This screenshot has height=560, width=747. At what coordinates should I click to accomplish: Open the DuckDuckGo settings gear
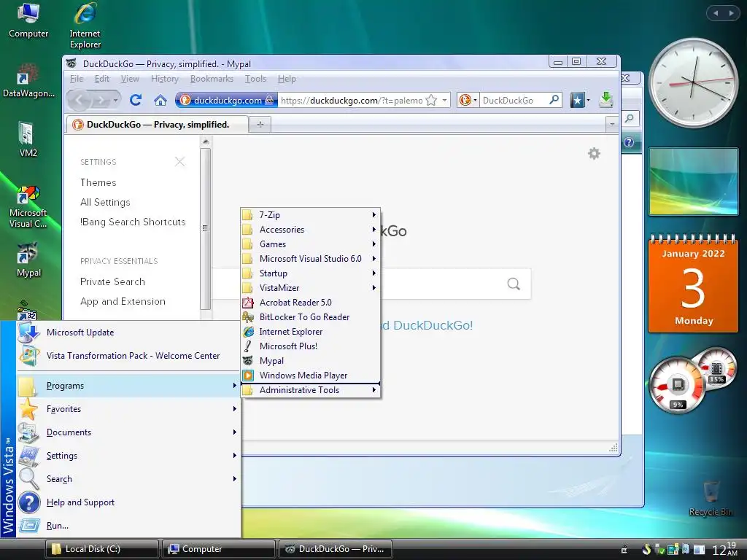point(594,153)
